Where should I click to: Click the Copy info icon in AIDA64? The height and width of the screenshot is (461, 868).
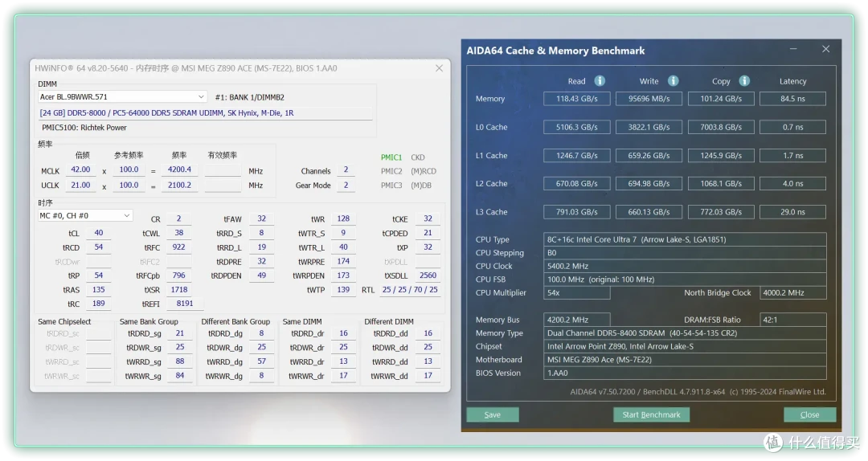pyautogui.click(x=744, y=81)
